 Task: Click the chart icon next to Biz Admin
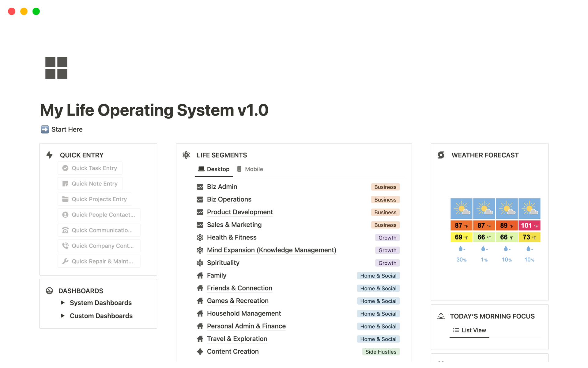point(200,187)
